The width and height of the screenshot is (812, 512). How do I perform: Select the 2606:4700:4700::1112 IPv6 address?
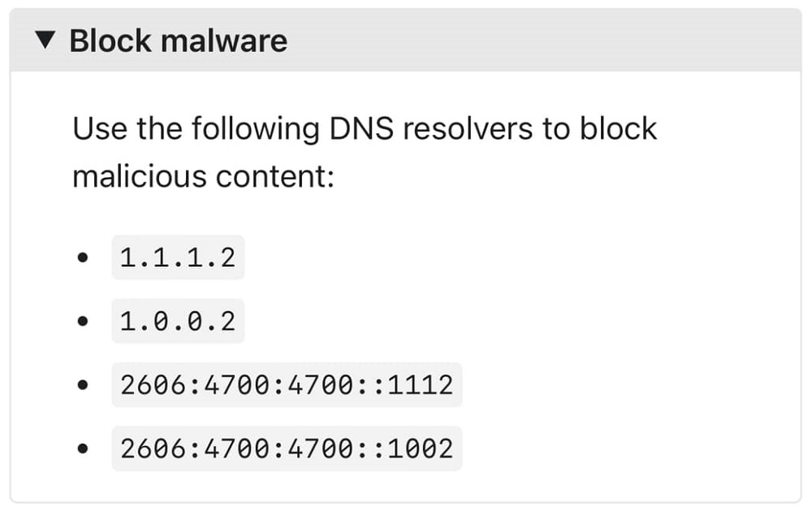(286, 384)
